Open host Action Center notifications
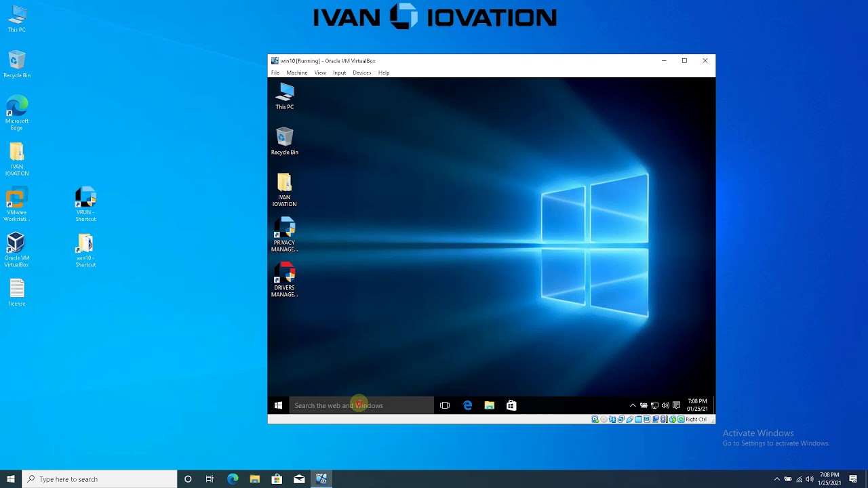This screenshot has width=868, height=488. pos(853,479)
